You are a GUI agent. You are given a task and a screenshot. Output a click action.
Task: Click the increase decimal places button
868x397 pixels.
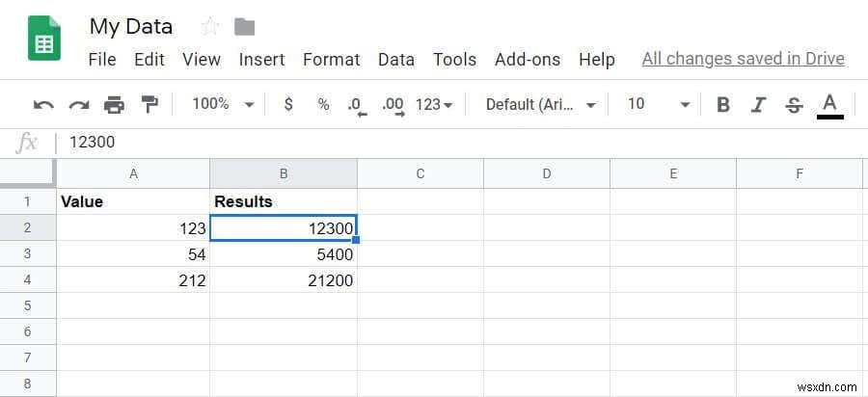coord(393,104)
